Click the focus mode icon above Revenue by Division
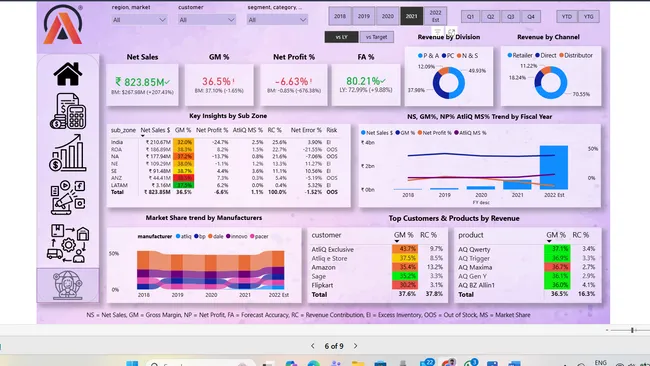Image resolution: width=650 pixels, height=366 pixels. coord(451,31)
